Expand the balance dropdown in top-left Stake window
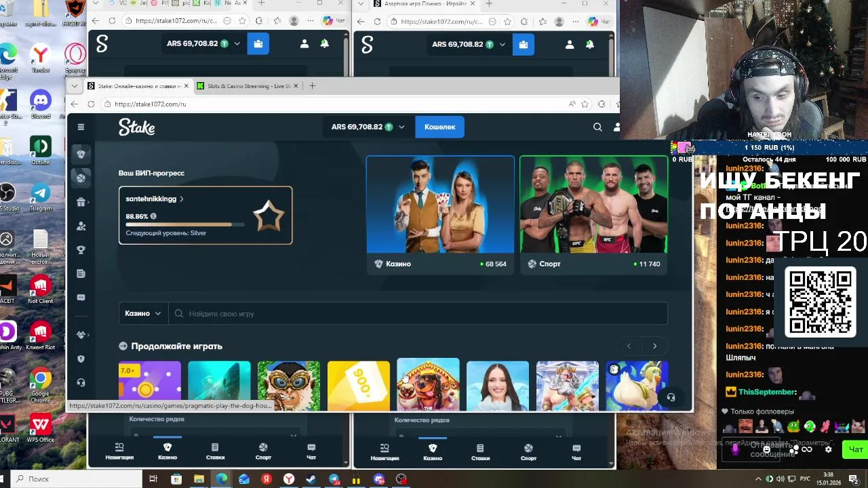The width and height of the screenshot is (868, 488). click(x=203, y=44)
